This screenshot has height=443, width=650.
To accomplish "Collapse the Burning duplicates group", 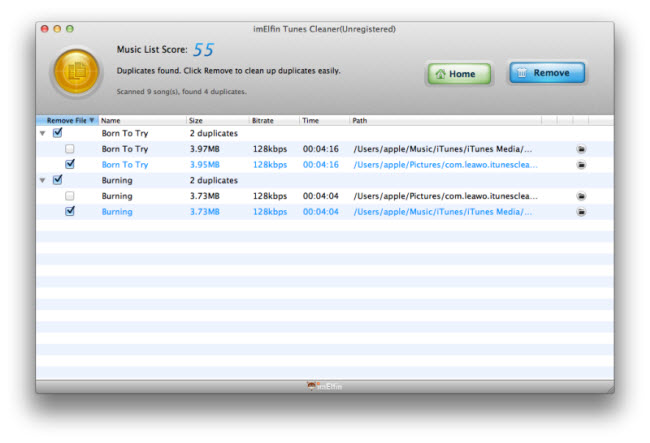I will pyautogui.click(x=42, y=180).
